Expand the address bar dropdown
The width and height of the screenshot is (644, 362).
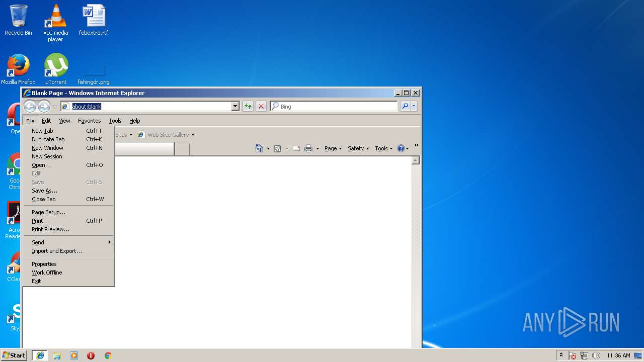click(235, 106)
